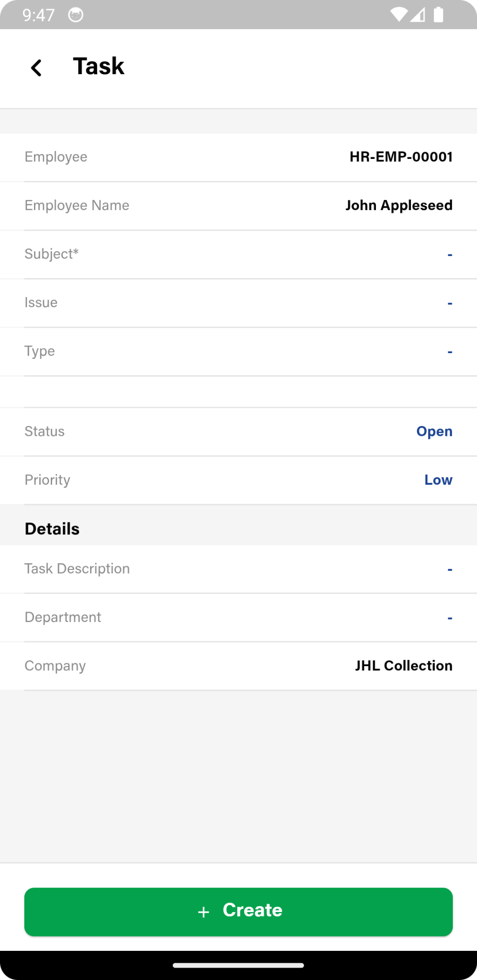Choose a Department for the task

coord(449,618)
